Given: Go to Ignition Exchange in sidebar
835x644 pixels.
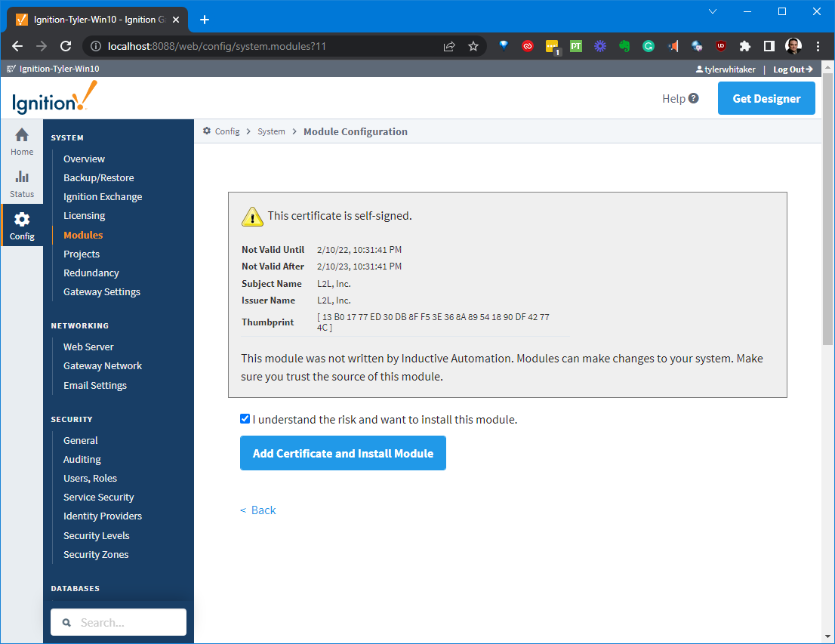Looking at the screenshot, I should pos(103,196).
